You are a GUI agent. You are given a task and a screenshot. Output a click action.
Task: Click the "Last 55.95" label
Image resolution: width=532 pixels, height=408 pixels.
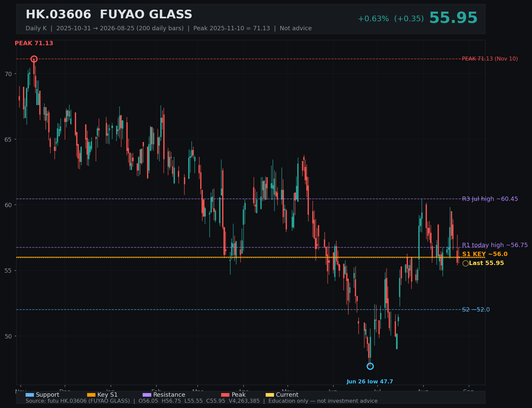[486, 263]
